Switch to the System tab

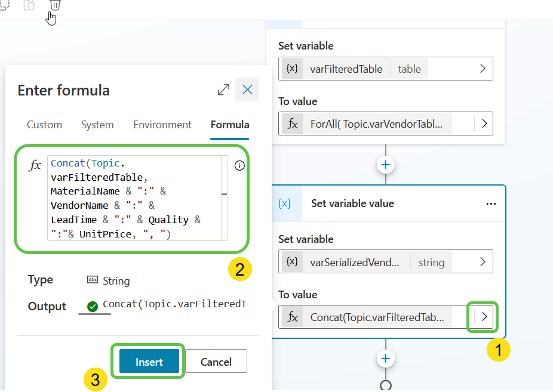(x=97, y=125)
